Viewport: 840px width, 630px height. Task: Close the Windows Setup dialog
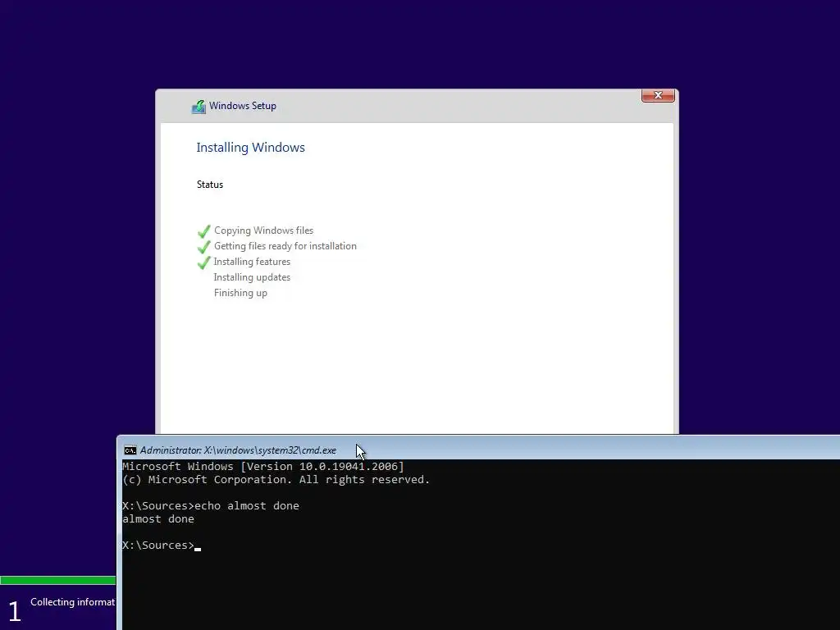[658, 95]
